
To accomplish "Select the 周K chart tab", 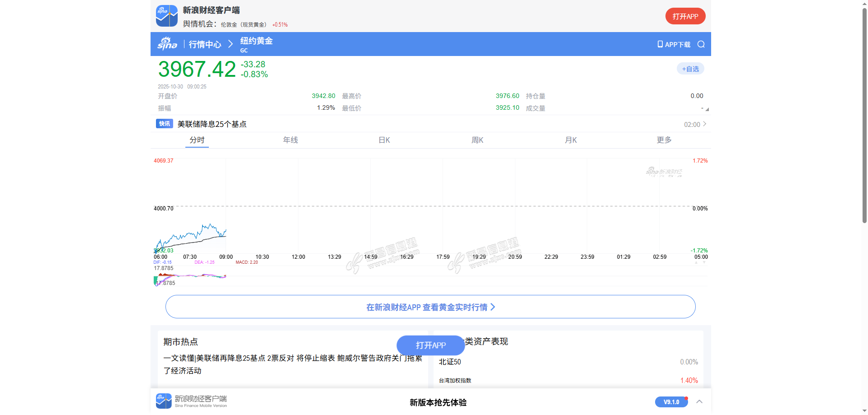I will pos(477,140).
